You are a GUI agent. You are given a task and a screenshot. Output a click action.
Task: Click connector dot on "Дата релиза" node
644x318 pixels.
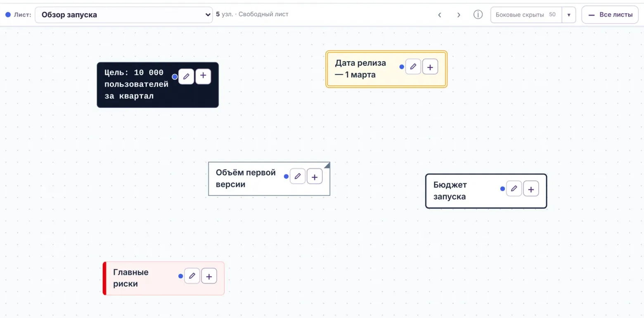402,66
